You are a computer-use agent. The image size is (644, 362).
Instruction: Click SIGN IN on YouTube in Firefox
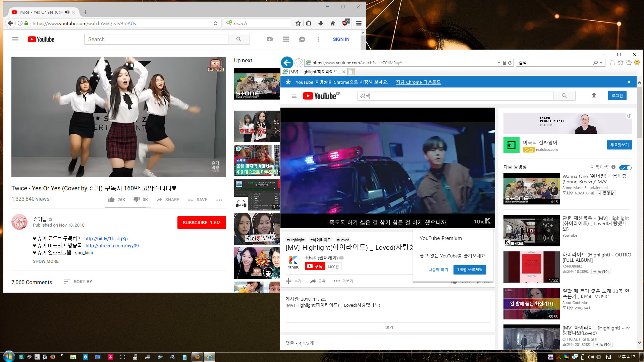pos(341,39)
